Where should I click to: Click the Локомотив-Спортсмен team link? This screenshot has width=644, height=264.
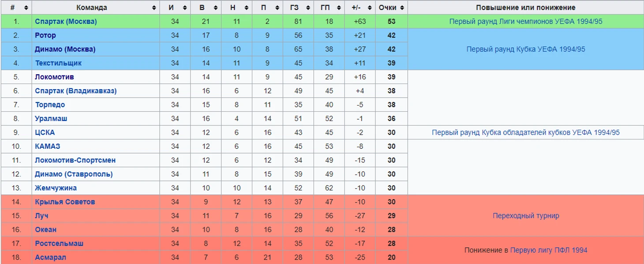pos(75,160)
